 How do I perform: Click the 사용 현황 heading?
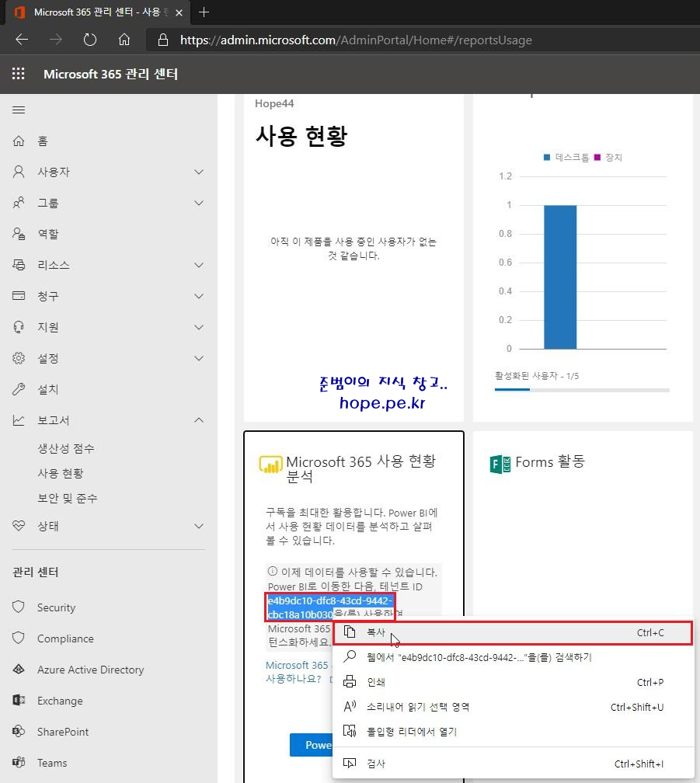pos(301,136)
